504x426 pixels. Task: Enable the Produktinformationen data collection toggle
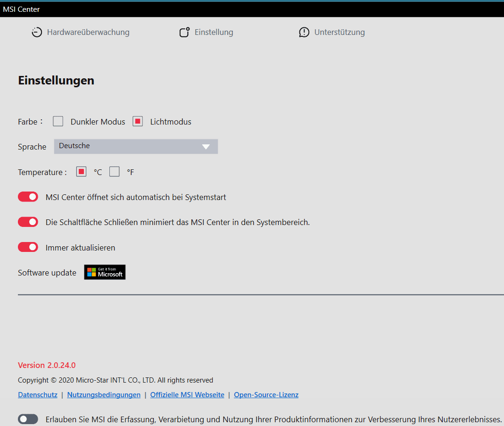pos(28,419)
